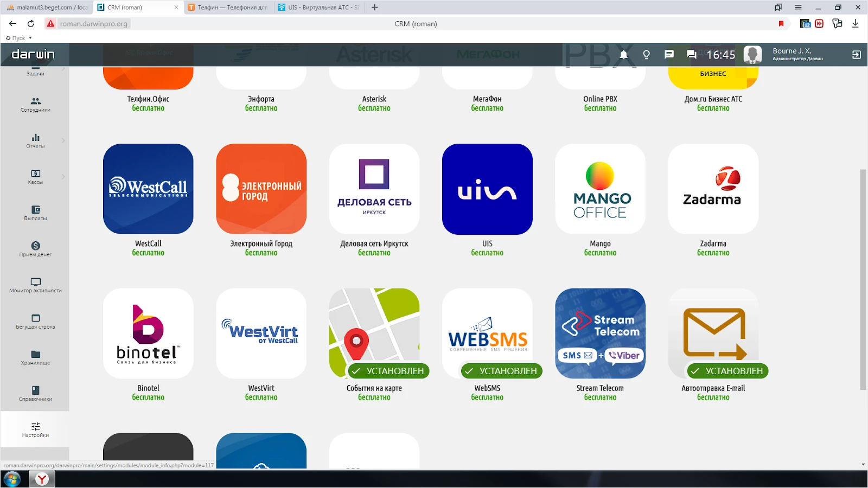
Task: Open Кассы in the sidebar
Action: coord(35,177)
